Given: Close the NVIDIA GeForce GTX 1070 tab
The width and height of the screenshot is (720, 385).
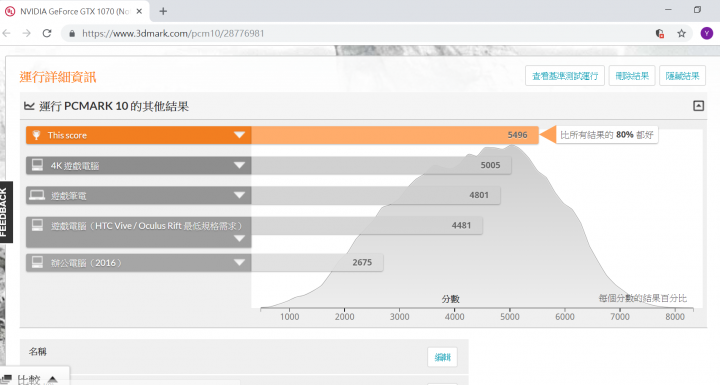Looking at the screenshot, I should [139, 11].
